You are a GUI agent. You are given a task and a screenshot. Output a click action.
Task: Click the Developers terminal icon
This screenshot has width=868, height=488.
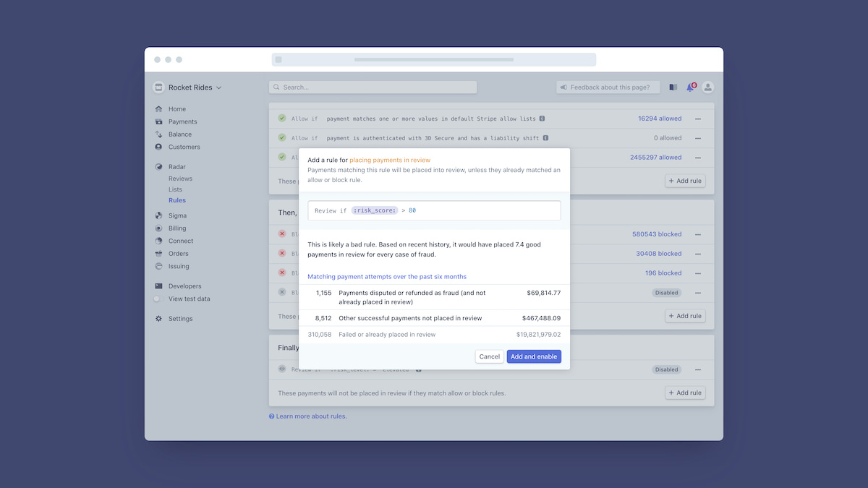(x=158, y=286)
